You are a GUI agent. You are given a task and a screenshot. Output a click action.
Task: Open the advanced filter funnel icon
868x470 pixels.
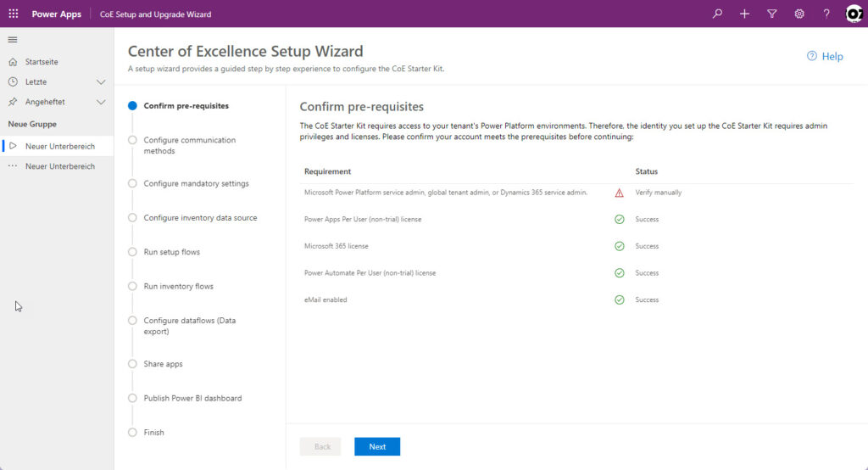pos(771,14)
